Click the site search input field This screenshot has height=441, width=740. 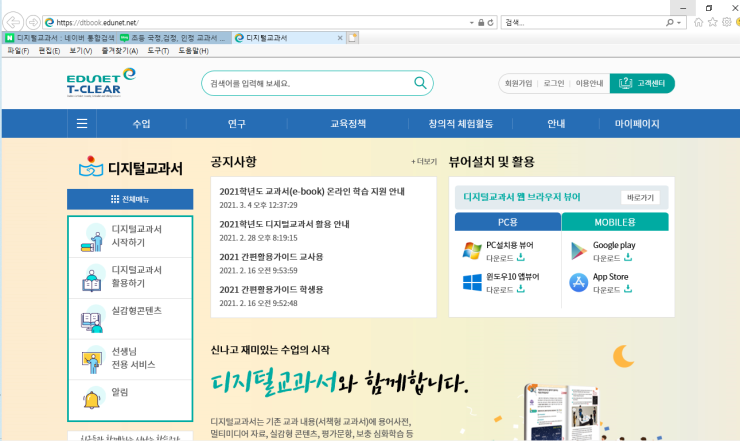pyautogui.click(x=309, y=83)
